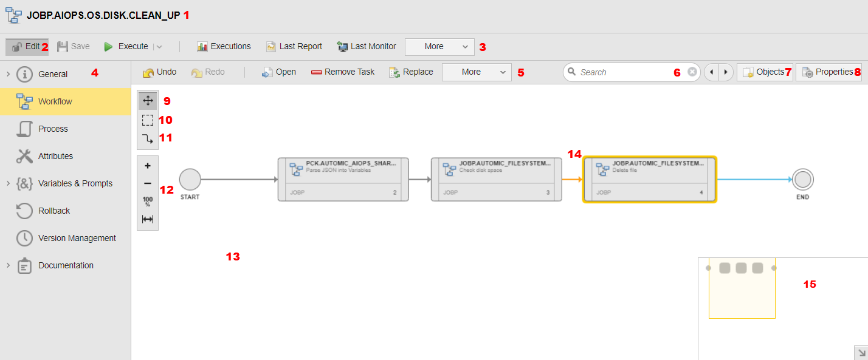Activate the rectangular selection tool
The width and height of the screenshot is (868, 360).
coord(148,120)
